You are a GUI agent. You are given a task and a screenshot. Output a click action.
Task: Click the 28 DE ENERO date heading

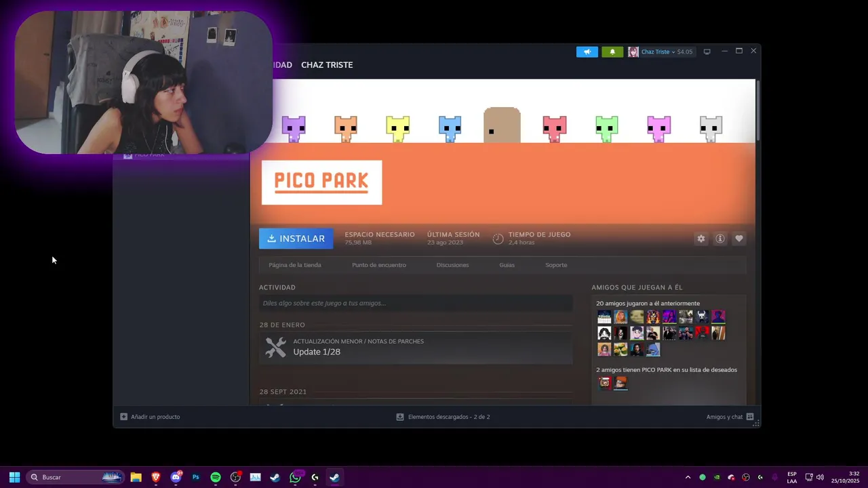pyautogui.click(x=282, y=325)
